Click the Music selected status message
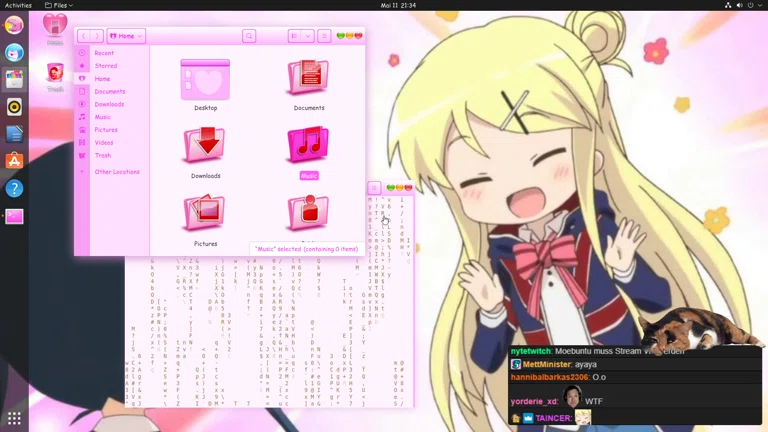Screen dimensions: 768x432 pos(307,249)
